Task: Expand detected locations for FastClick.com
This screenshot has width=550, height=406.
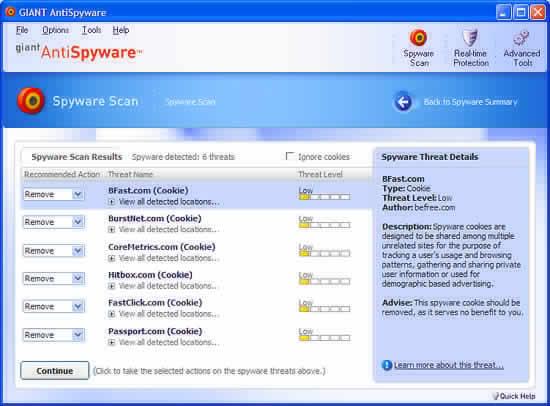Action: (112, 314)
